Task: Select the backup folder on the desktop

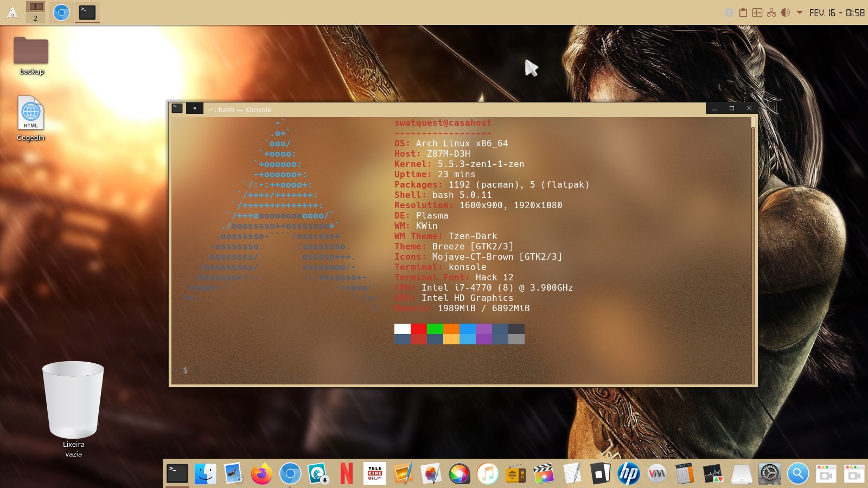Action: [31, 55]
